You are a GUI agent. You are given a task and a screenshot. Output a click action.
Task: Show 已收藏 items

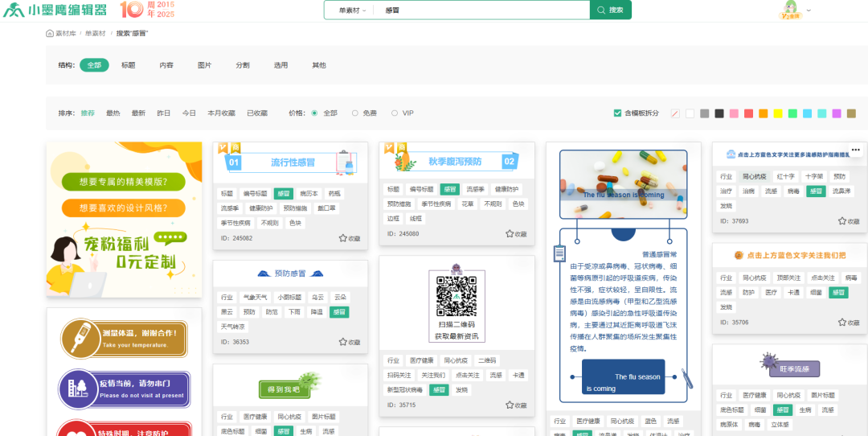coord(257,113)
